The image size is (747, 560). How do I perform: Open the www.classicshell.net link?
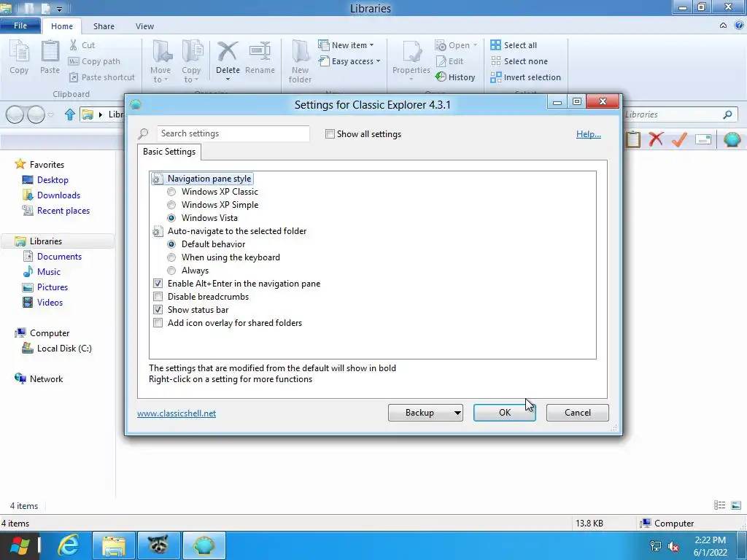177,413
